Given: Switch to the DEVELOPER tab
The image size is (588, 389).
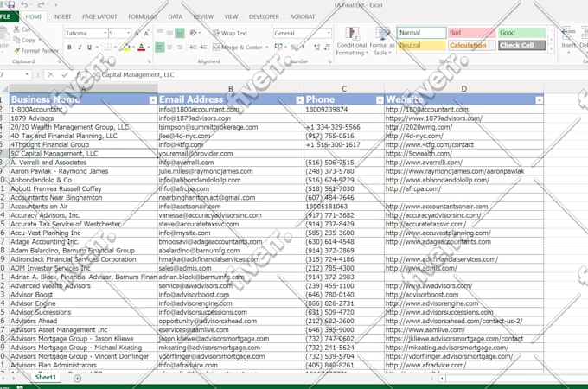Looking at the screenshot, I should pos(264,16).
